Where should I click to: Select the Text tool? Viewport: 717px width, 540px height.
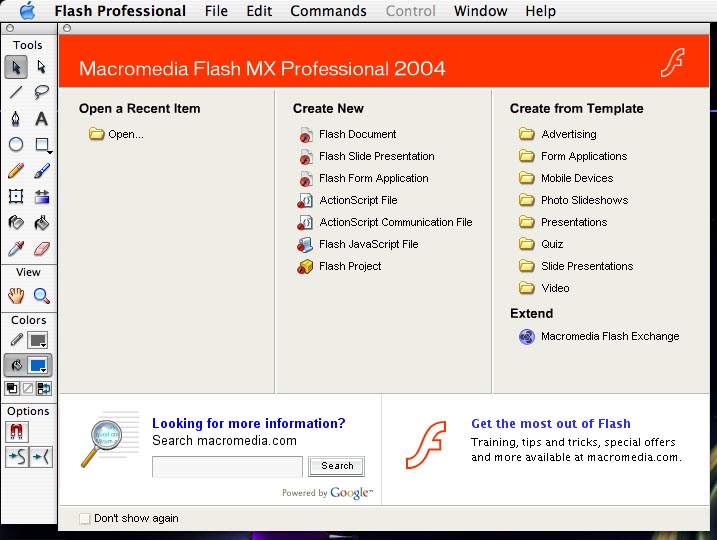[x=42, y=119]
